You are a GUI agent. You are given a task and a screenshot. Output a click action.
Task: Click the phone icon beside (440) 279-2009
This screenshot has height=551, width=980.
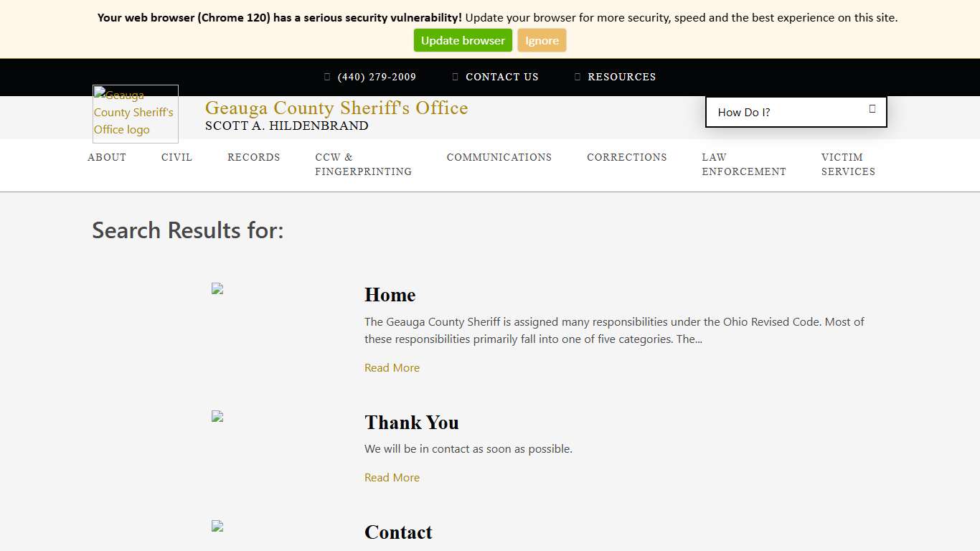pyautogui.click(x=328, y=77)
